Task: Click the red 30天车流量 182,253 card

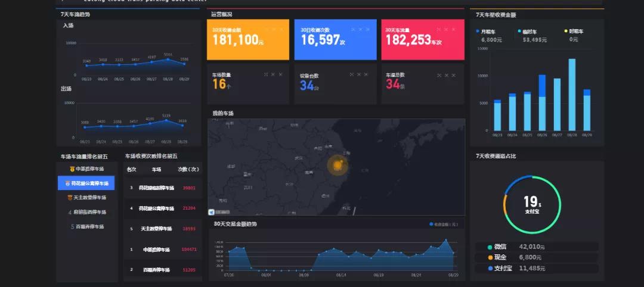Action: coord(422,39)
